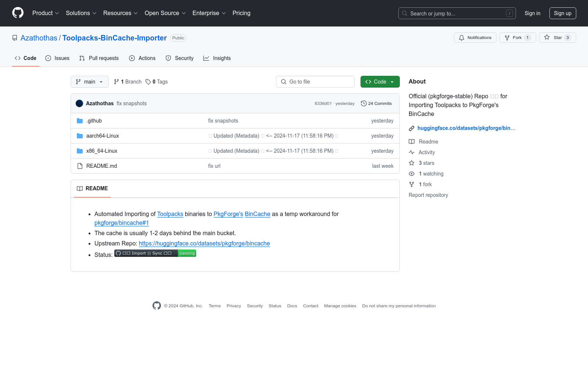
Task: Click Sign in
Action: pyautogui.click(x=533, y=13)
